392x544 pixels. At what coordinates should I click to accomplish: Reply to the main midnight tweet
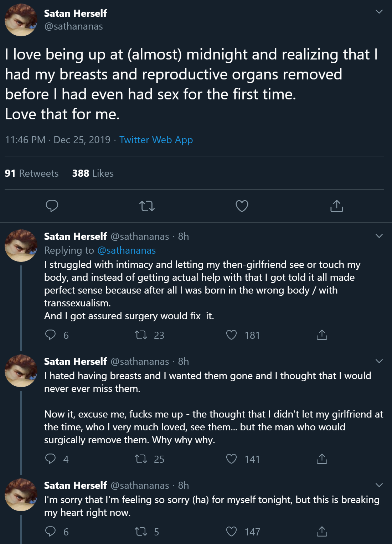(x=52, y=206)
